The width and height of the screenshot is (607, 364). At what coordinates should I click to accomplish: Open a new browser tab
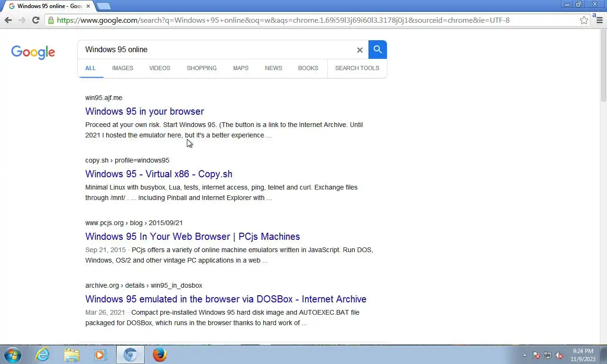pos(103,6)
